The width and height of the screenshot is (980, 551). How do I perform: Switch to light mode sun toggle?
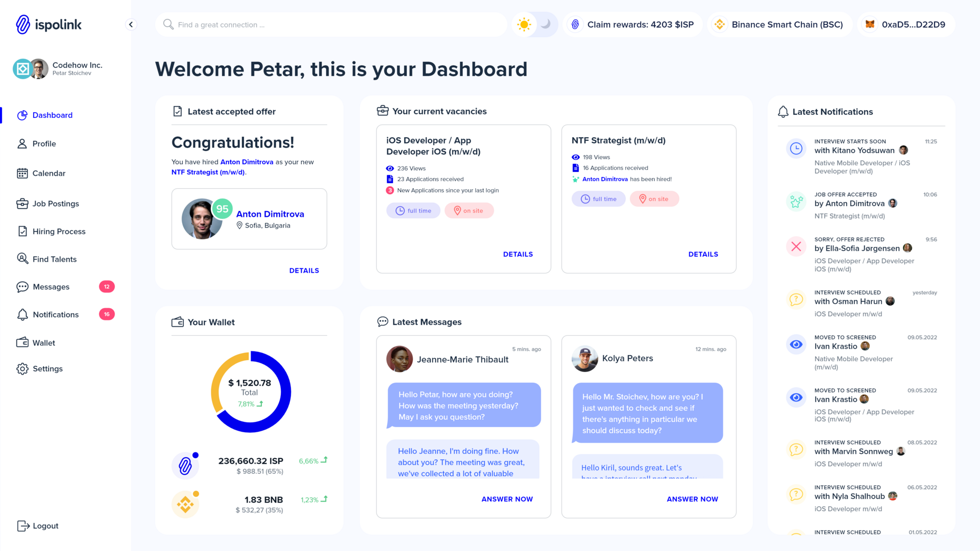pyautogui.click(x=524, y=24)
